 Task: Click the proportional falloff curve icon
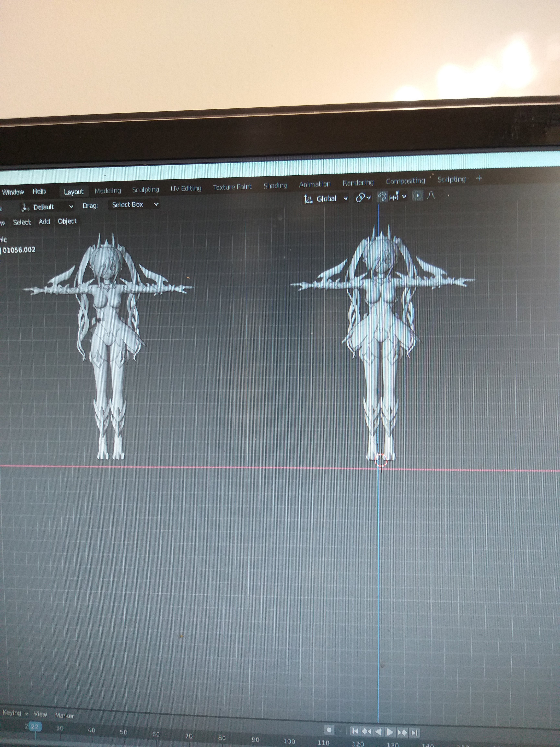click(431, 196)
